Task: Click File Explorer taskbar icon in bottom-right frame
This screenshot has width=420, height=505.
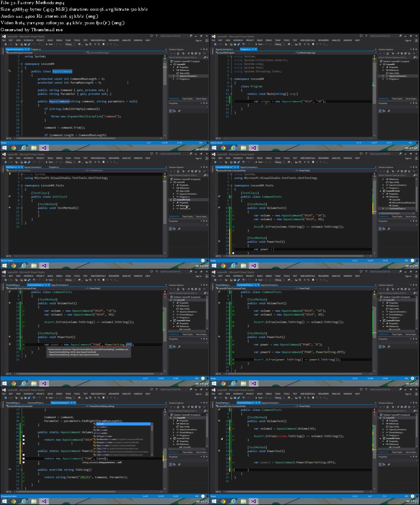Action: tap(244, 501)
